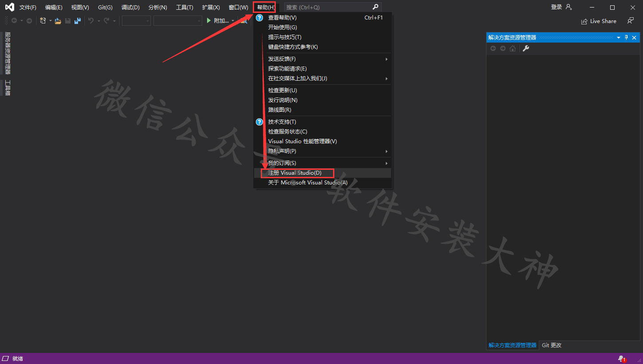
Task: Click the sign-in account icon
Action: pos(569,7)
